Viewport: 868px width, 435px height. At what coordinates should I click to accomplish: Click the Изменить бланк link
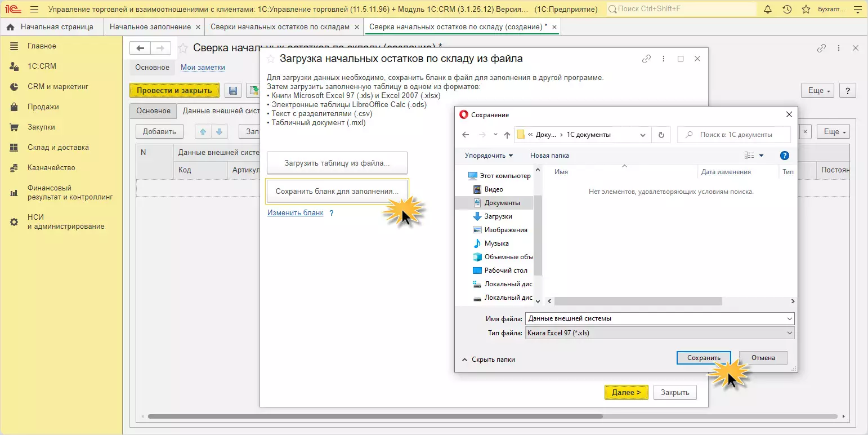click(296, 213)
